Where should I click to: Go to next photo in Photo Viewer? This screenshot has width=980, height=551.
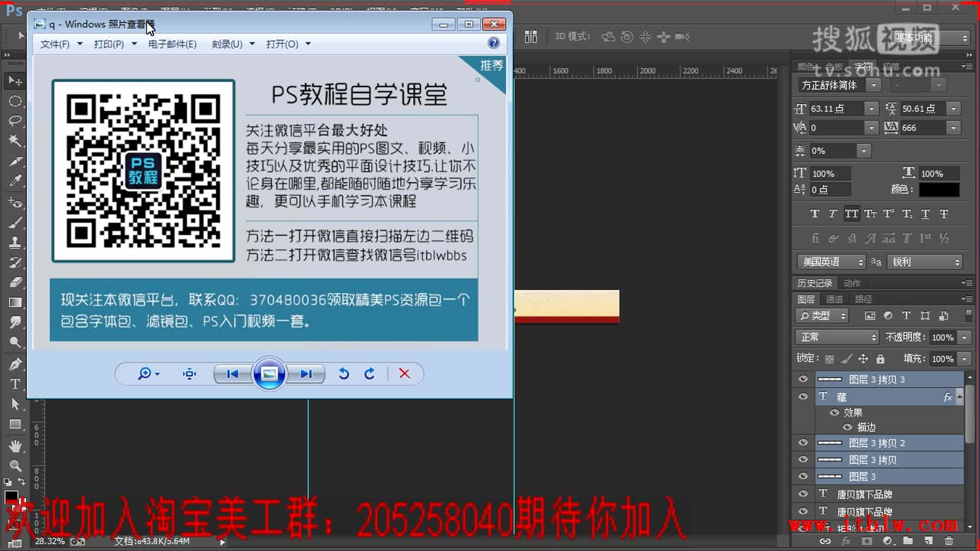306,374
